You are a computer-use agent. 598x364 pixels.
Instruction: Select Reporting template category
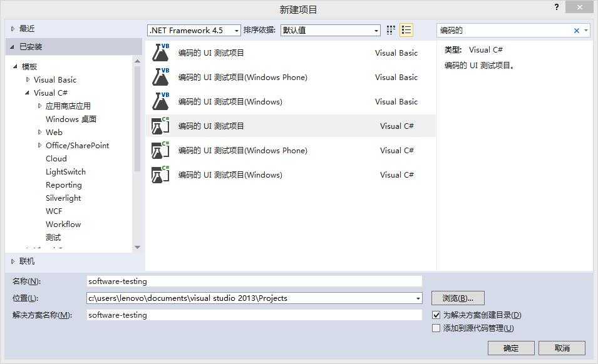[x=64, y=185]
